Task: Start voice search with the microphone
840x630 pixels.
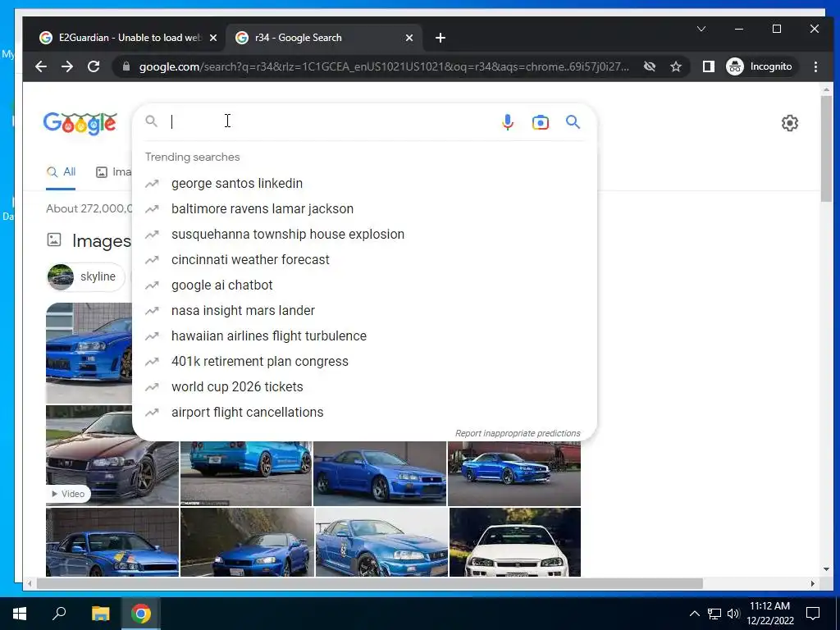Action: click(507, 122)
